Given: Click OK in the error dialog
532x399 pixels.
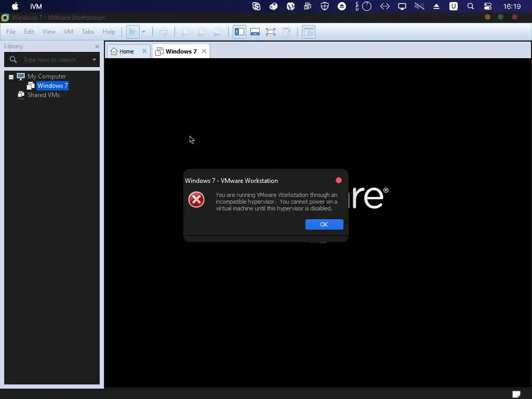Looking at the screenshot, I should point(324,224).
